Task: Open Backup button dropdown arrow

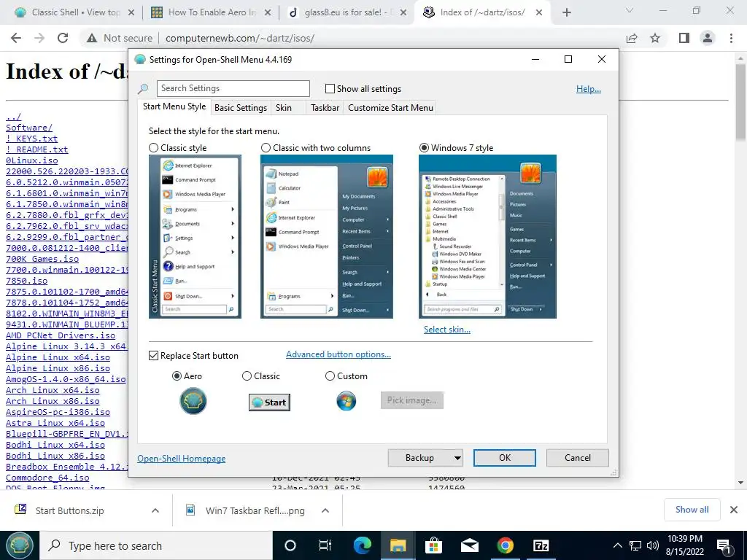Action: pos(457,458)
